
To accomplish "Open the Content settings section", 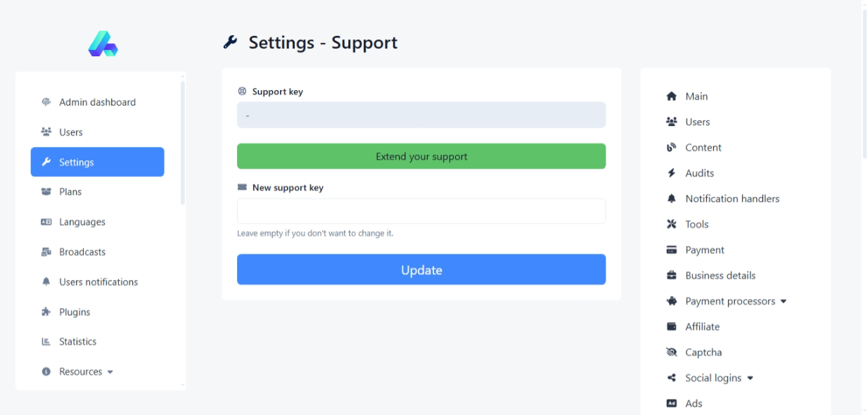I will click(x=703, y=148).
